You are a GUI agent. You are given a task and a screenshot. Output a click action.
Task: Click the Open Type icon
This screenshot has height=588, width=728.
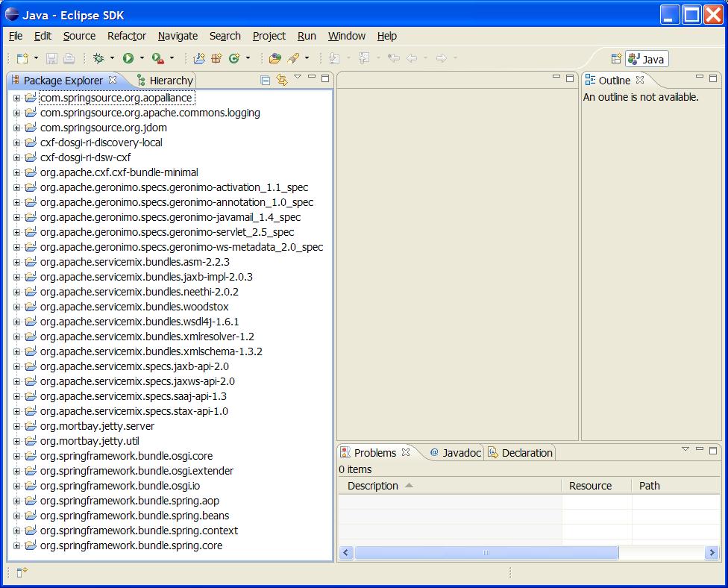(275, 58)
